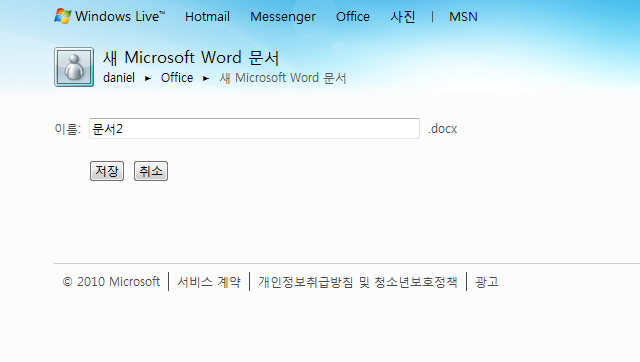
Task: Click the .docx extension label
Action: click(442, 129)
